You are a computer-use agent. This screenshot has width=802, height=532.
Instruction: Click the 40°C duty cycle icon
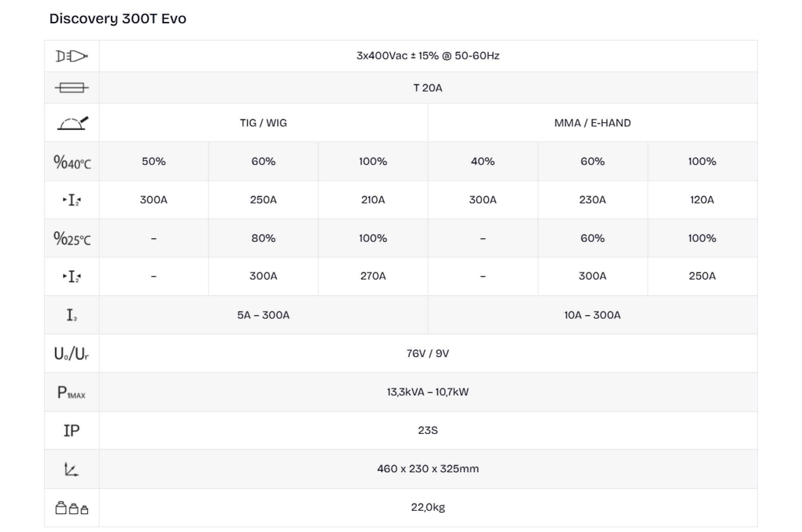[x=72, y=162]
